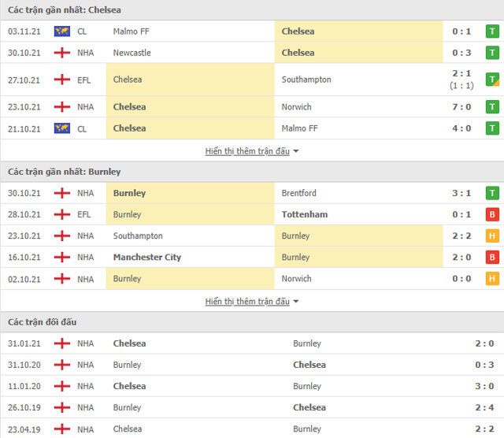
Task: Expand more Chelsea matches via Hiển thị thêm trận đấu
Action: pyautogui.click(x=247, y=151)
